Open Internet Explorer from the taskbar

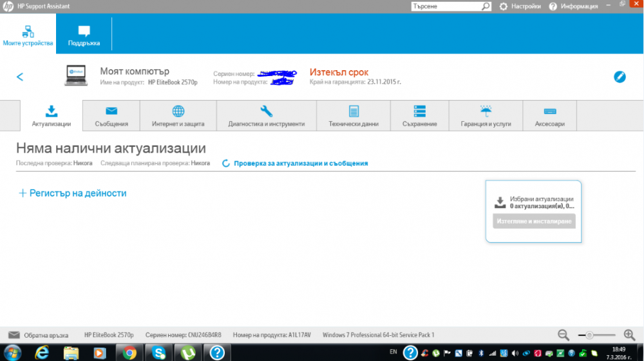[x=42, y=353]
